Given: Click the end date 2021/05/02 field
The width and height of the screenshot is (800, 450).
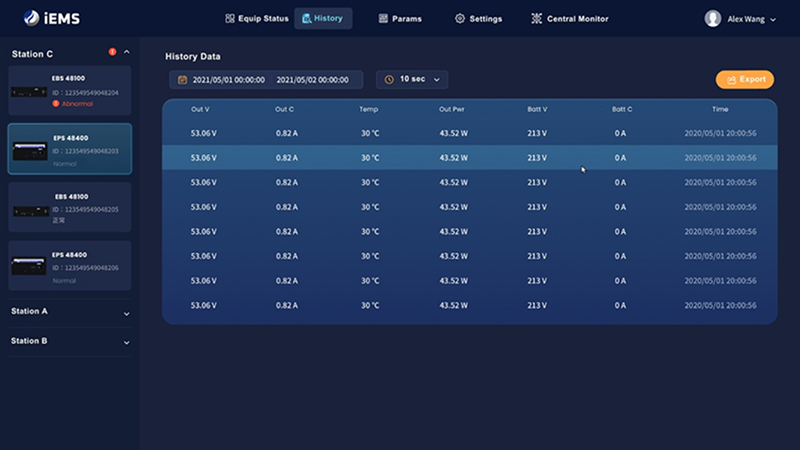Looking at the screenshot, I should coord(312,79).
